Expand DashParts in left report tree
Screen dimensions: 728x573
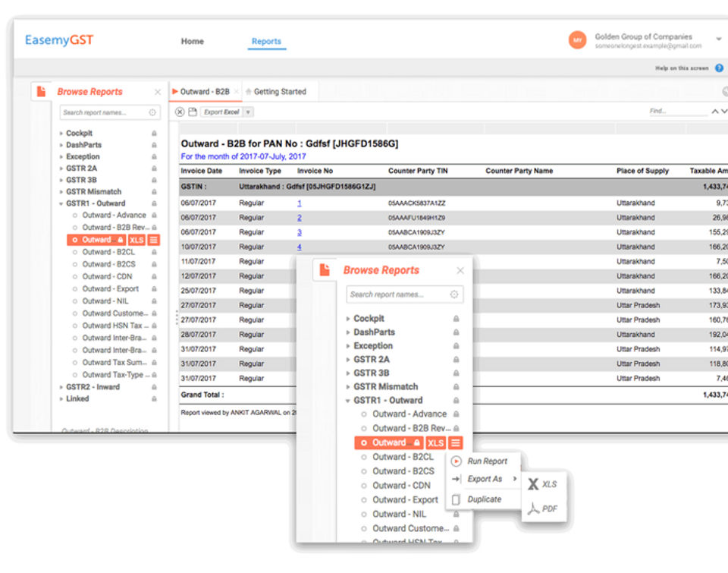[x=61, y=145]
